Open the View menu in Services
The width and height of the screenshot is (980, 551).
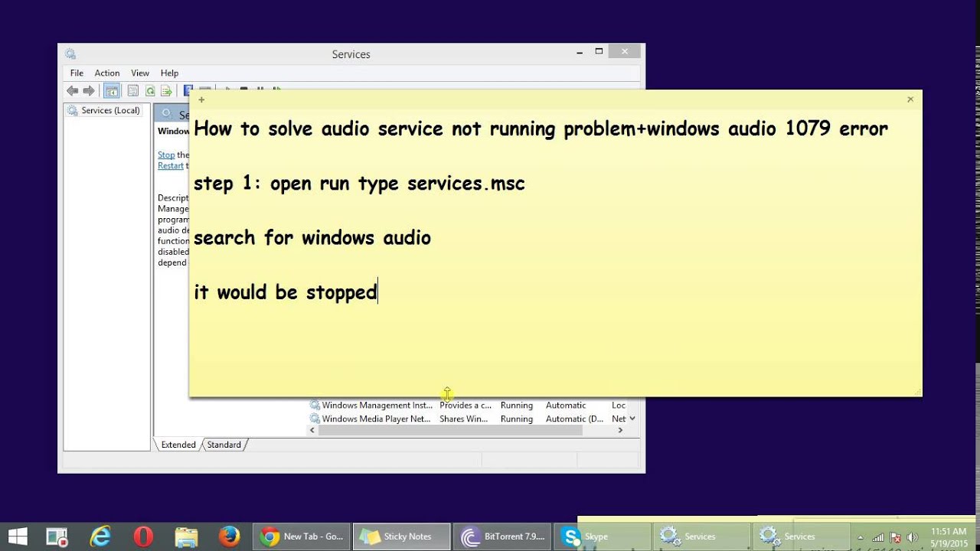pyautogui.click(x=140, y=73)
